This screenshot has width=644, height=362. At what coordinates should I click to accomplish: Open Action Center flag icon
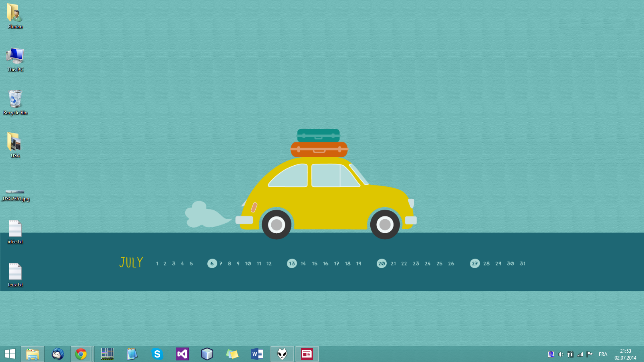point(590,354)
